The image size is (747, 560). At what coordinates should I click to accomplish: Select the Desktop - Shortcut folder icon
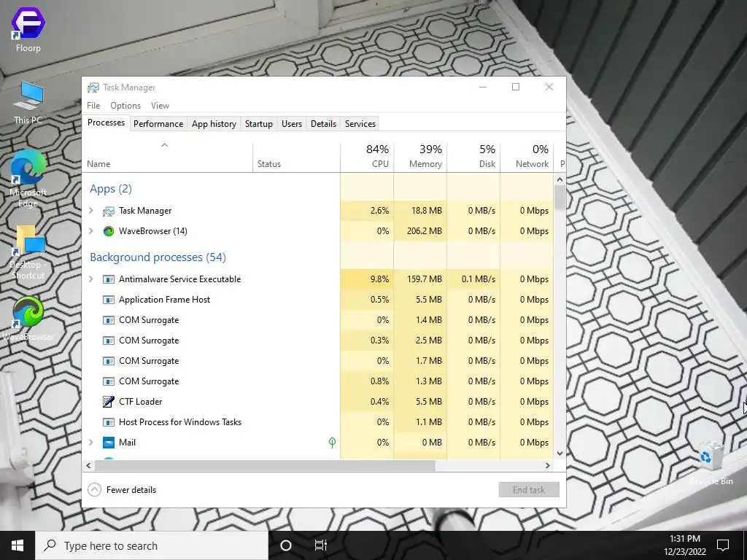(28, 252)
